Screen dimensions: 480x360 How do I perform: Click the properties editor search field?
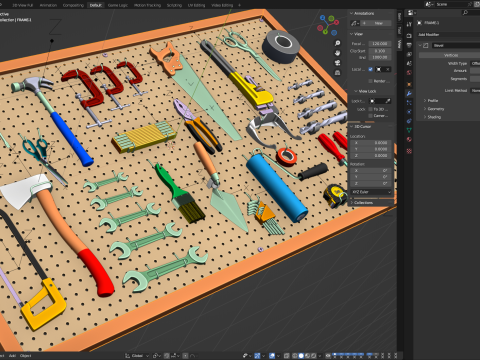pos(471,13)
